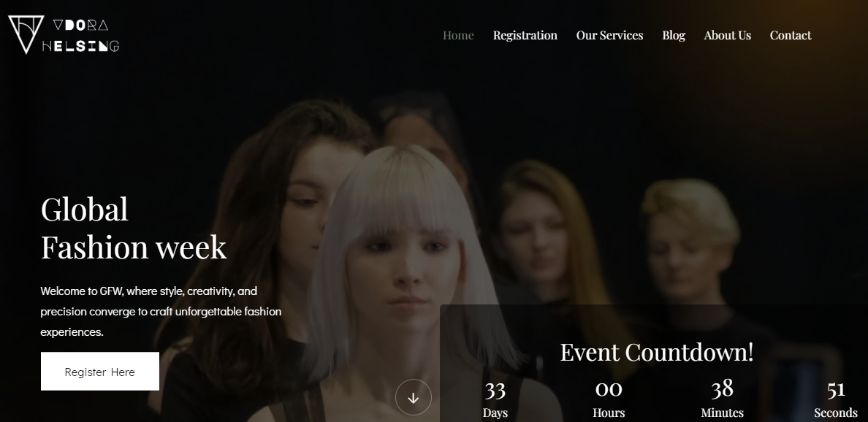The width and height of the screenshot is (868, 422).
Task: Click the 00 hours countdown number
Action: click(609, 390)
